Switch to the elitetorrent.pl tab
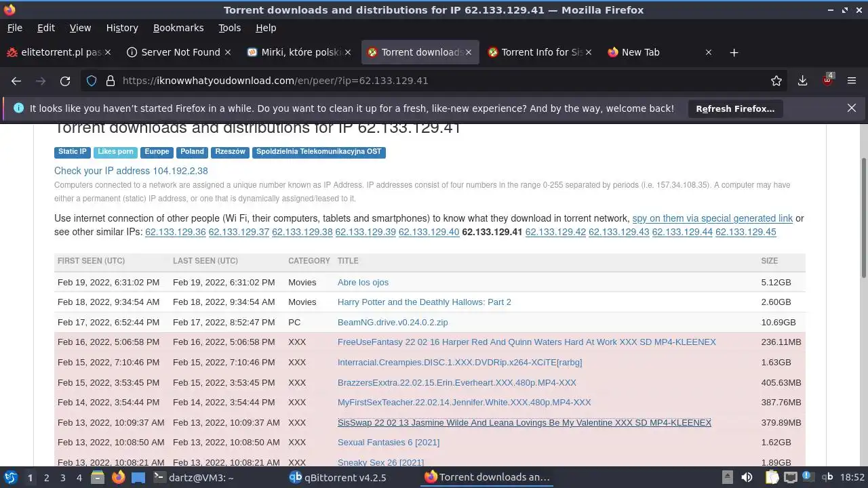Viewport: 868px width, 488px height. point(60,52)
